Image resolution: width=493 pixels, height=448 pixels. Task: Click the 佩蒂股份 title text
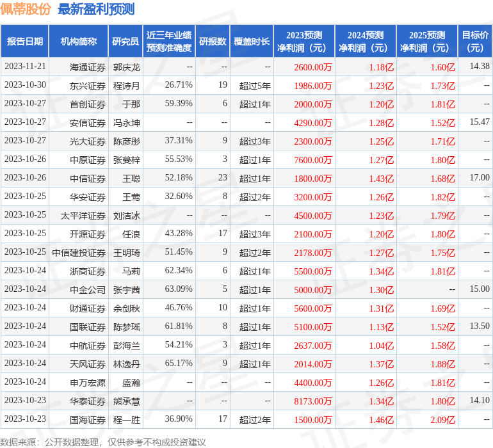pyautogui.click(x=26, y=9)
